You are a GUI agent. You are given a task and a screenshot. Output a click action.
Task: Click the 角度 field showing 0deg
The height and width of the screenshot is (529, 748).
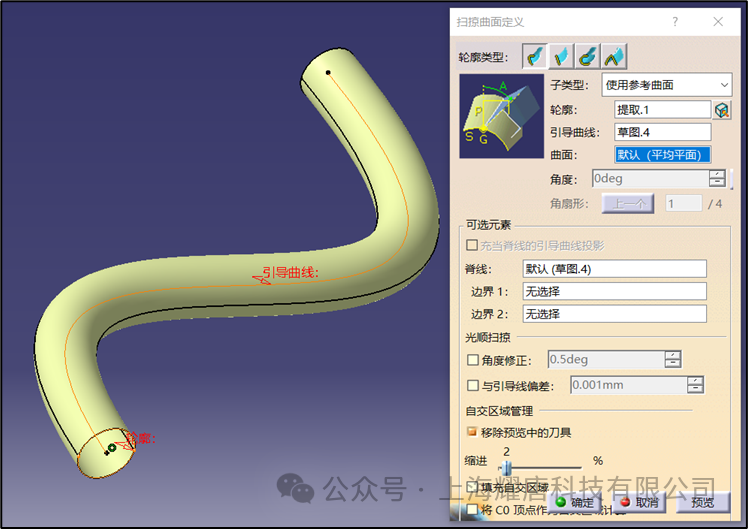651,178
